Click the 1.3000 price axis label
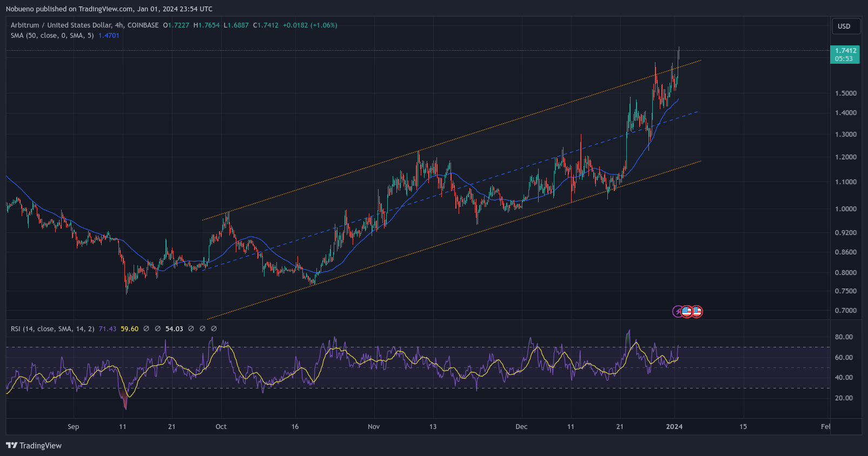 coord(846,135)
